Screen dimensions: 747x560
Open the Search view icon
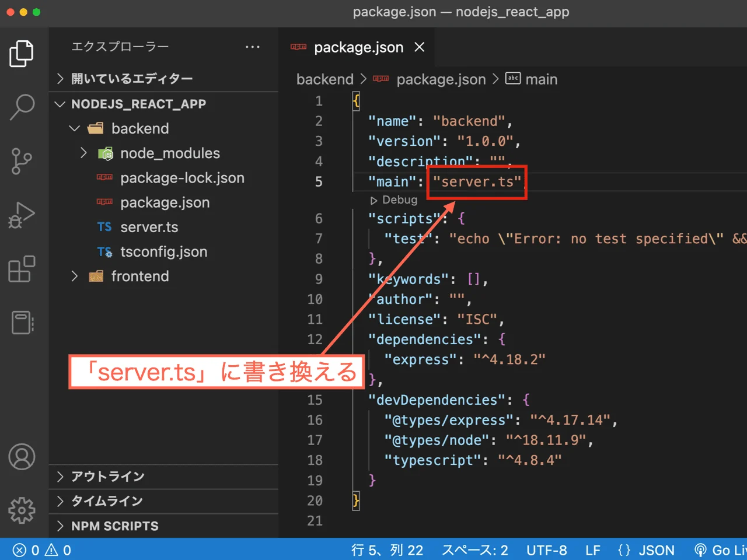click(x=22, y=106)
